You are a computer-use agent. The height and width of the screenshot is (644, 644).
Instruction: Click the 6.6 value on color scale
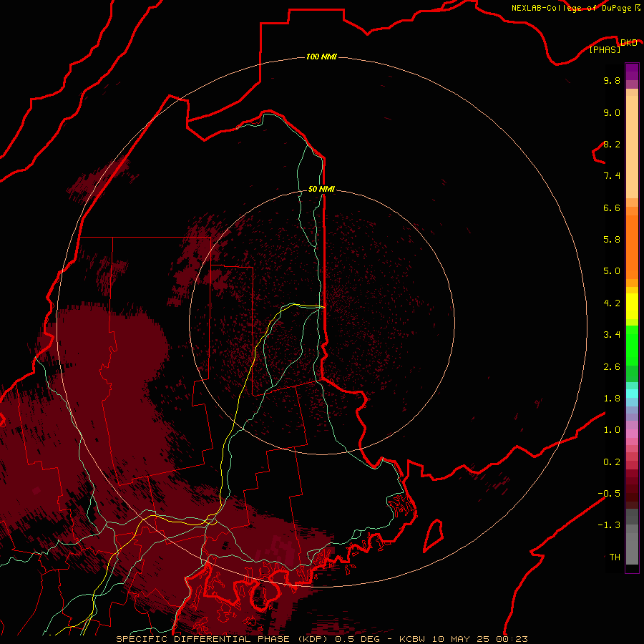[612, 208]
